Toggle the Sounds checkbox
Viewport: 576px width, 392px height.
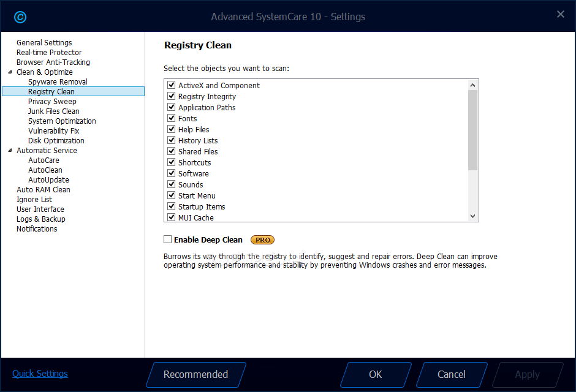tap(171, 184)
